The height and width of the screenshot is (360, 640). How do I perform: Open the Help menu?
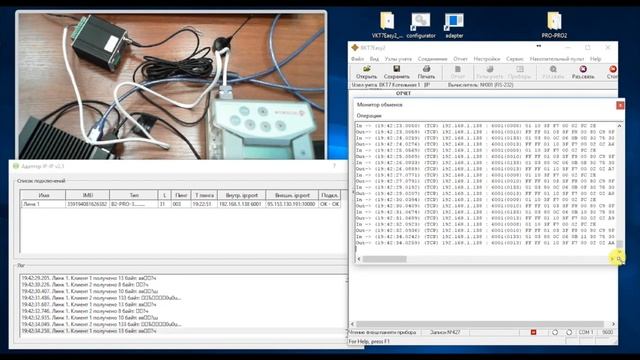tap(596, 59)
